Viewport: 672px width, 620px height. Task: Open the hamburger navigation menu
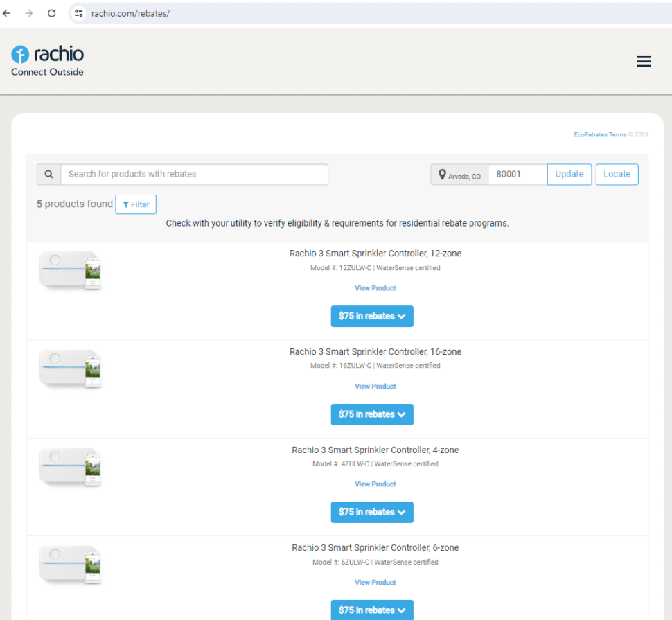click(x=644, y=62)
